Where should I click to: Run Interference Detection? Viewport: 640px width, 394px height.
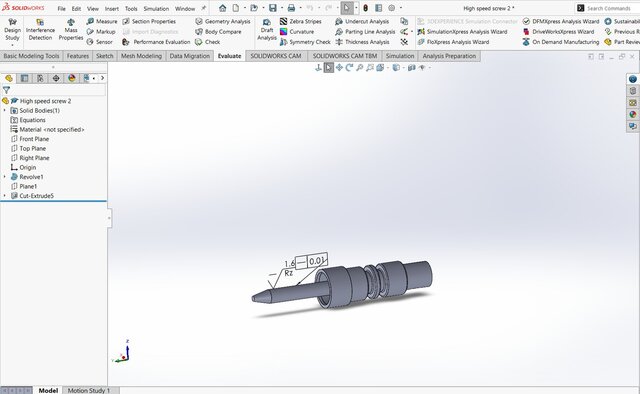point(40,29)
